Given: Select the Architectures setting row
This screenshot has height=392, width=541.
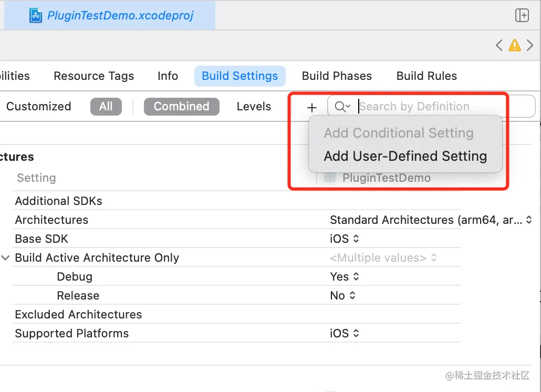Looking at the screenshot, I should point(237,220).
